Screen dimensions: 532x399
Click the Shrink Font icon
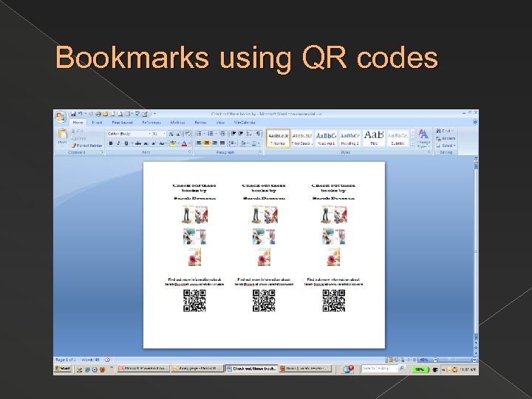coord(178,134)
